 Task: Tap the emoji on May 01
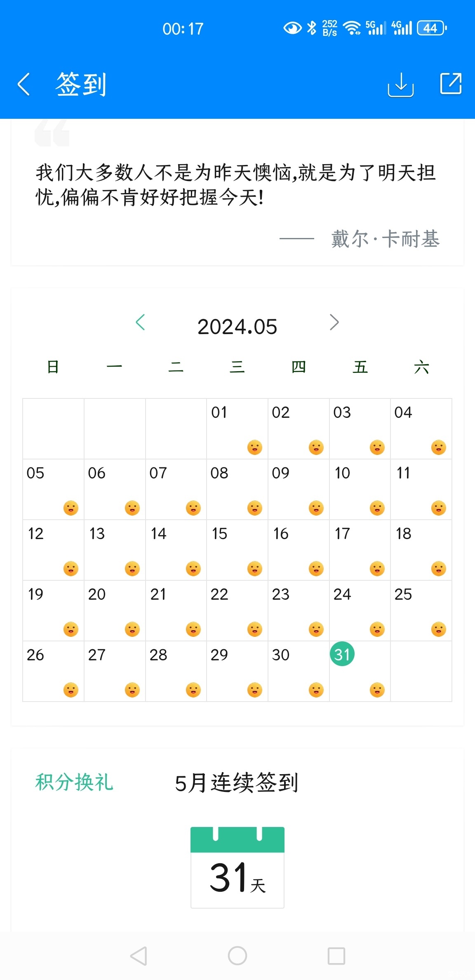click(255, 448)
